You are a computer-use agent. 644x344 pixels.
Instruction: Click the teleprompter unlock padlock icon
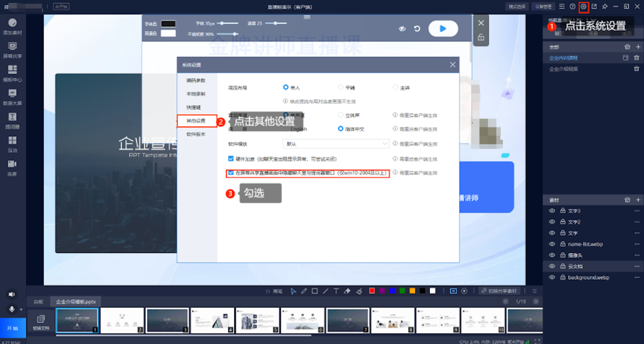(x=481, y=37)
